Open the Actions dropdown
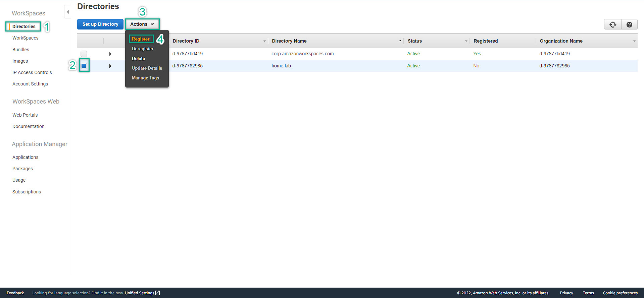 (142, 24)
